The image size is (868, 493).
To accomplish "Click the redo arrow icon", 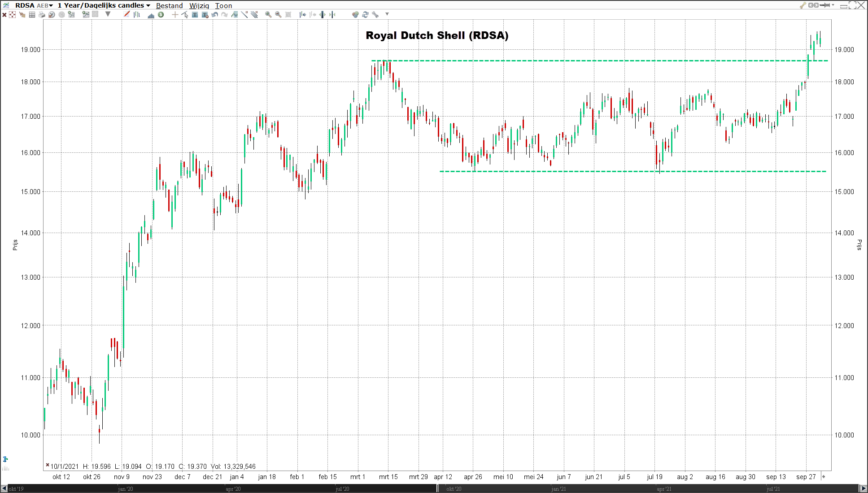I will tap(224, 15).
